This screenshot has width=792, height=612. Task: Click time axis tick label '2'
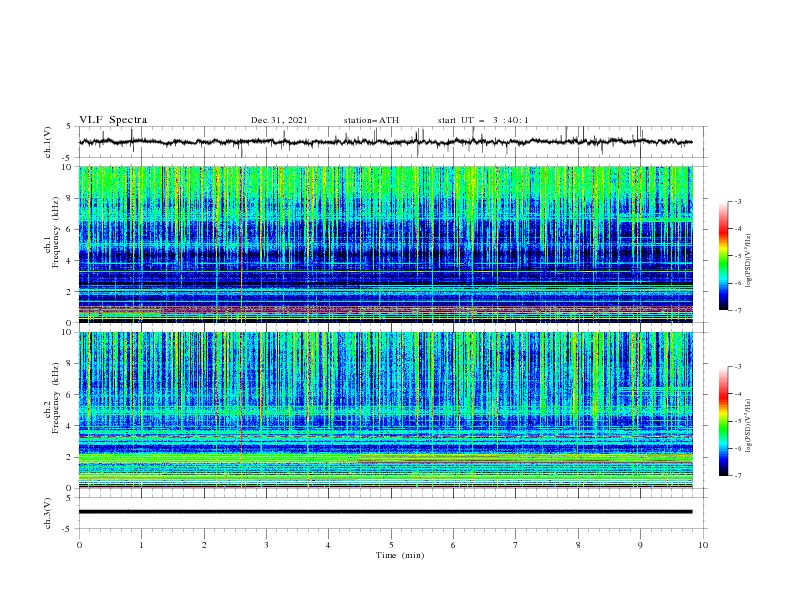[x=204, y=545]
